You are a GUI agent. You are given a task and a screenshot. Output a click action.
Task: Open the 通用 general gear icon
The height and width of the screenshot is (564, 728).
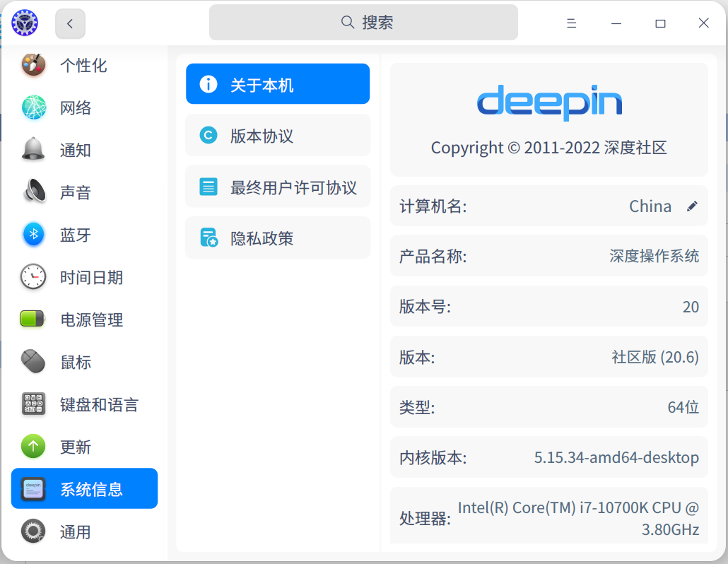click(33, 531)
